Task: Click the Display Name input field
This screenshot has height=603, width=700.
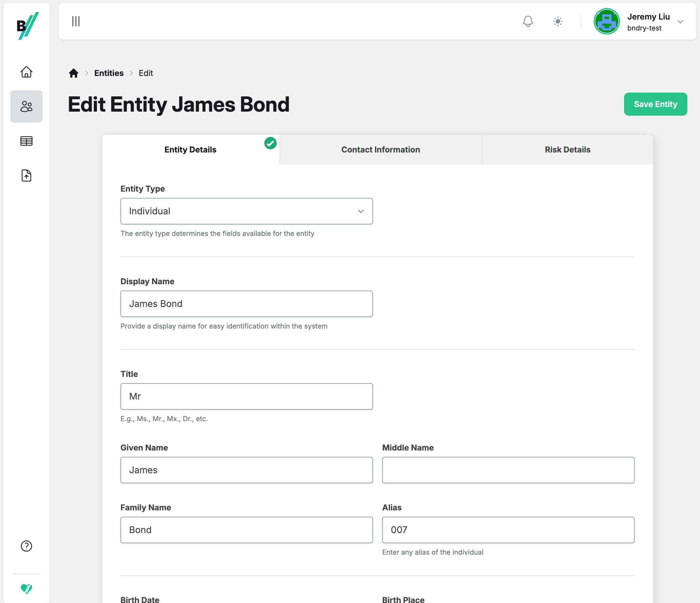Action: click(247, 304)
